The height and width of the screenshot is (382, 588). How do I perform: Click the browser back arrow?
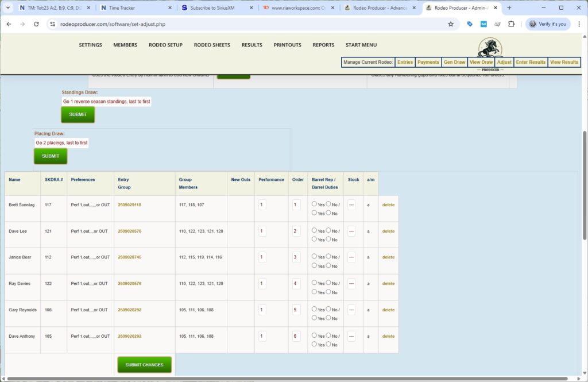[9, 25]
